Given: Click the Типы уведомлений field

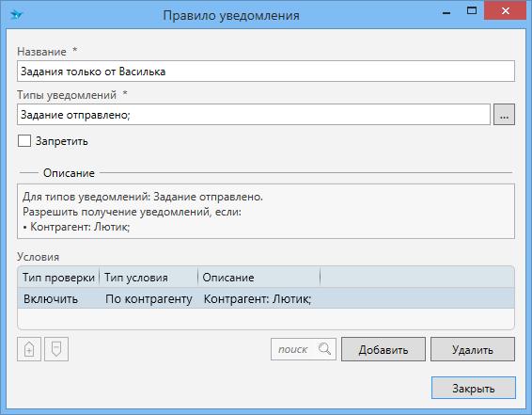Looking at the screenshot, I should (x=254, y=115).
